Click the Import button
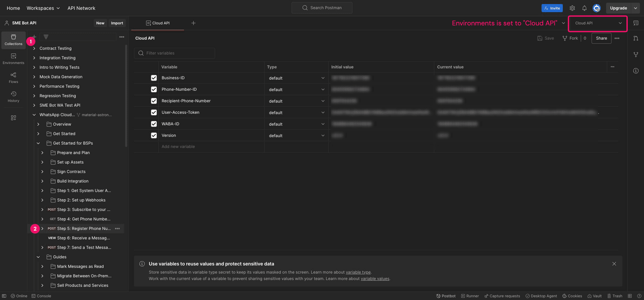 tap(117, 23)
